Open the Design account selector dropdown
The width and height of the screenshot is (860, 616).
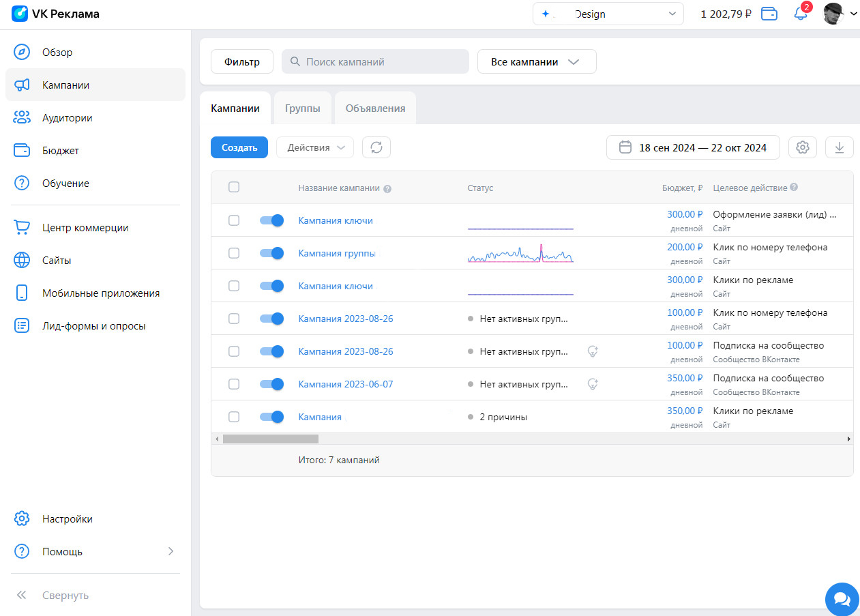tap(608, 14)
